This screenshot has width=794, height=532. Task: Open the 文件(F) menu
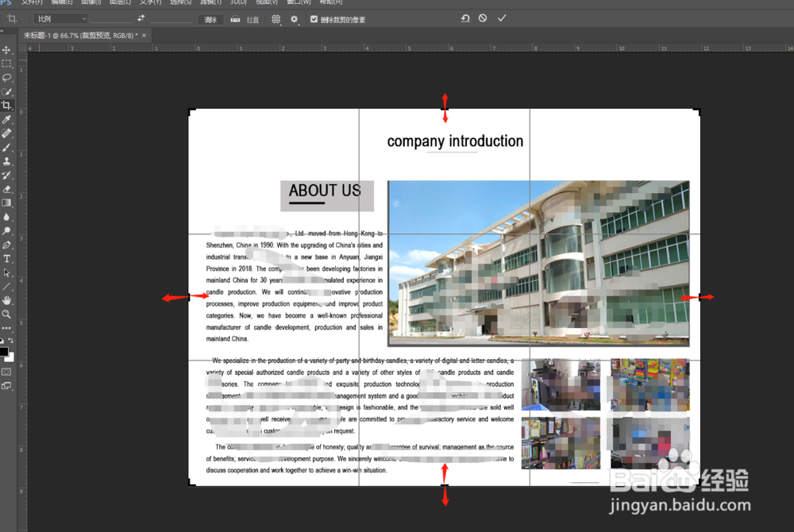(33, 2)
